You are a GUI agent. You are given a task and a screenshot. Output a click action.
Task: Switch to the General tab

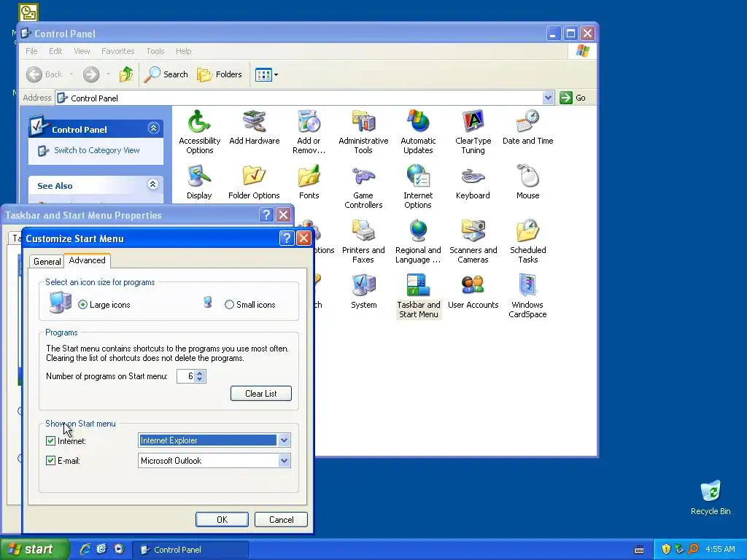click(x=47, y=262)
